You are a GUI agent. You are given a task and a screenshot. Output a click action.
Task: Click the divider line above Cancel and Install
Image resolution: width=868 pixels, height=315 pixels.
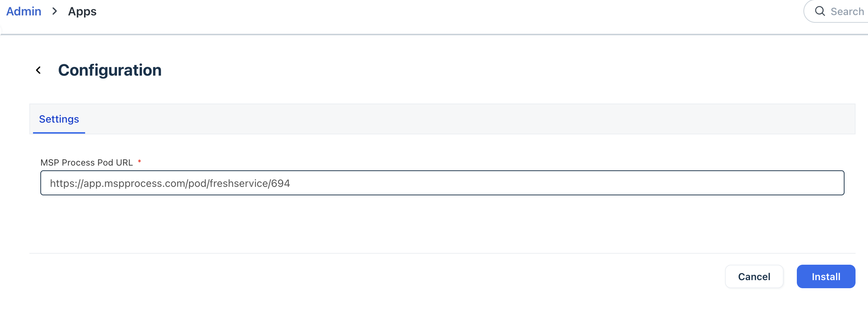(x=367, y=253)
